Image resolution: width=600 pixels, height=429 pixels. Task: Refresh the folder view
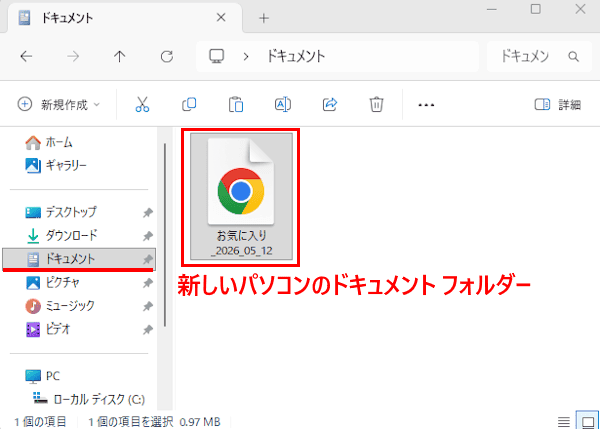pos(166,57)
